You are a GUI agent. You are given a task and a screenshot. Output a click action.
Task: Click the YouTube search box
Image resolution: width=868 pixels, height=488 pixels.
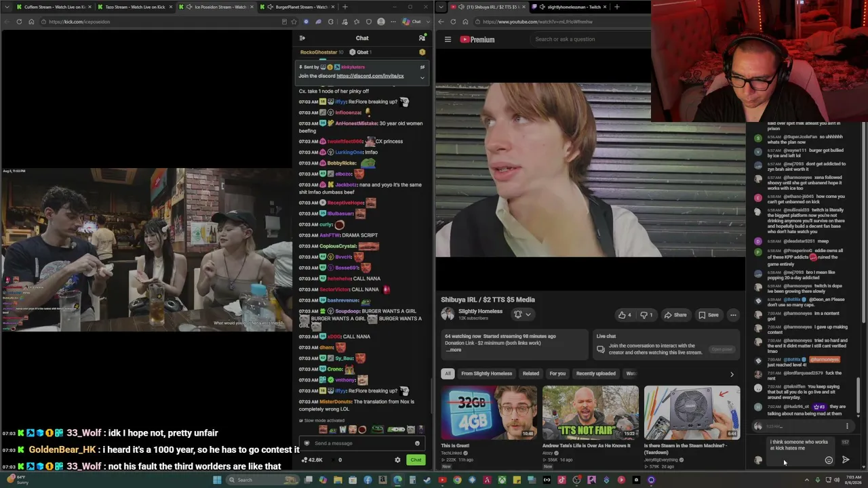(590, 39)
